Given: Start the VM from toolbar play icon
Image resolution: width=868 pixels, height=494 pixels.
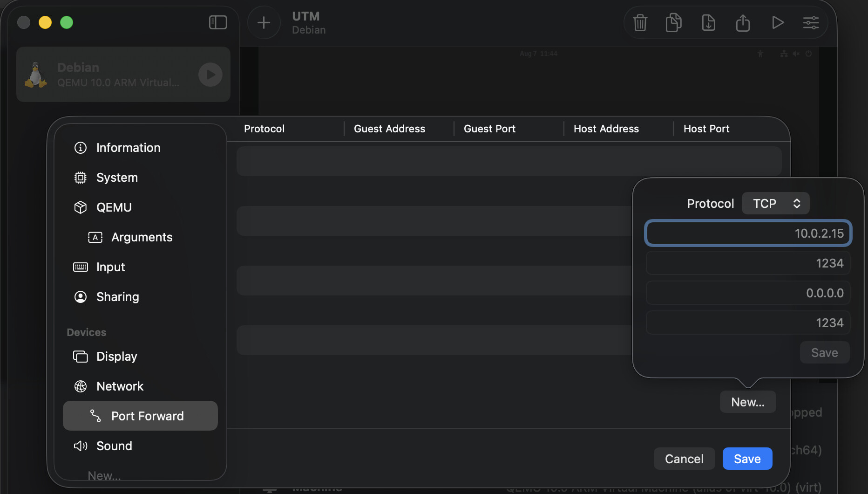Looking at the screenshot, I should click(777, 22).
